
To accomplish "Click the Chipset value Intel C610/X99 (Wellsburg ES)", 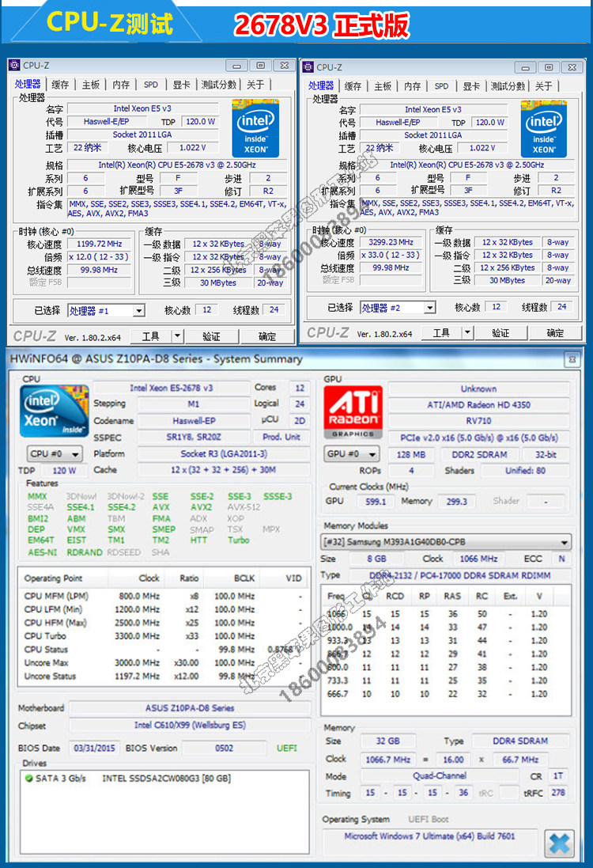I will point(190,725).
